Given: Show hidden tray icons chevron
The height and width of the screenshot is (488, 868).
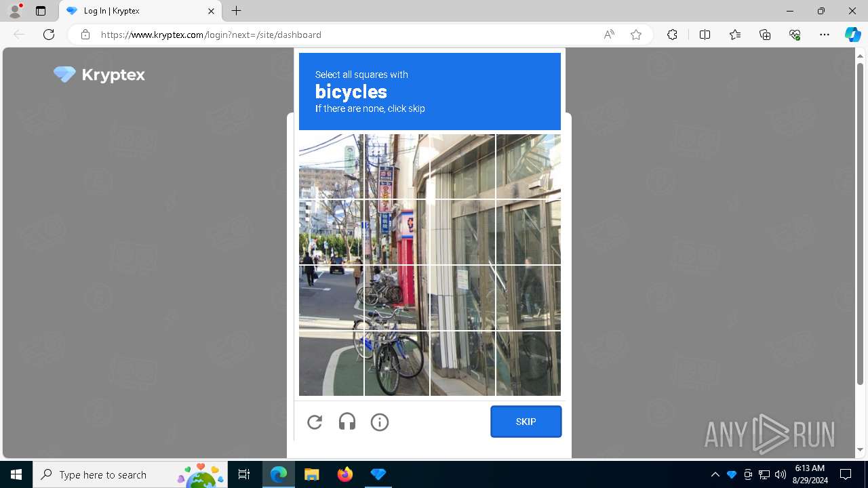Looking at the screenshot, I should [x=715, y=474].
